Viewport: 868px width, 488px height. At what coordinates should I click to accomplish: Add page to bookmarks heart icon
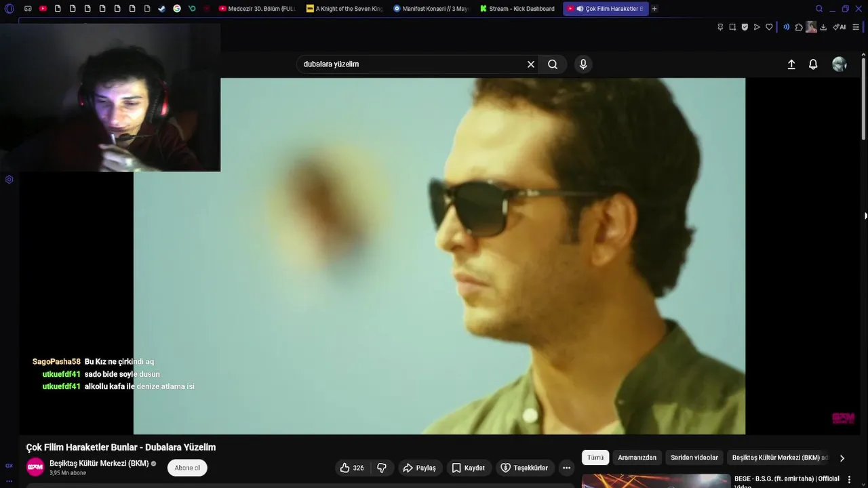pyautogui.click(x=769, y=27)
